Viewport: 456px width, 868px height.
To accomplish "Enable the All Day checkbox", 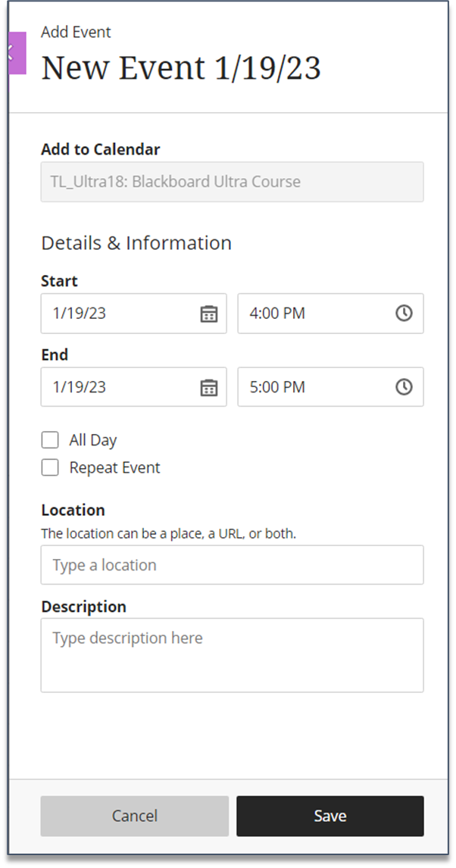I will (x=50, y=440).
